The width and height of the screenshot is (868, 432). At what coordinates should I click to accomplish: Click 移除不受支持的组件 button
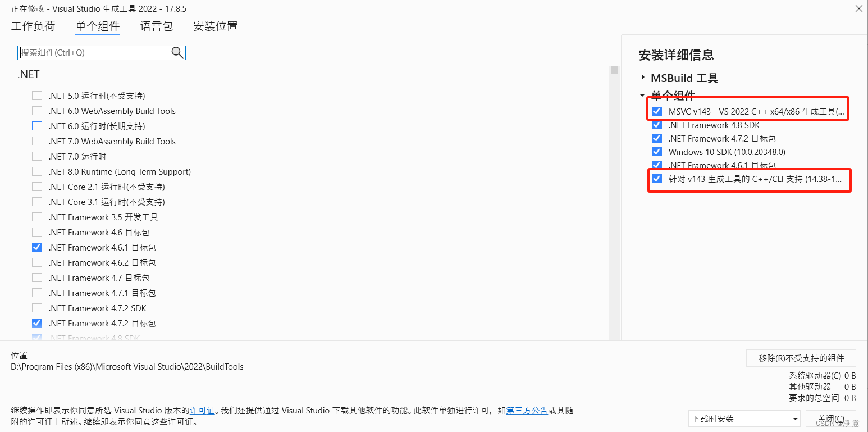pos(801,358)
